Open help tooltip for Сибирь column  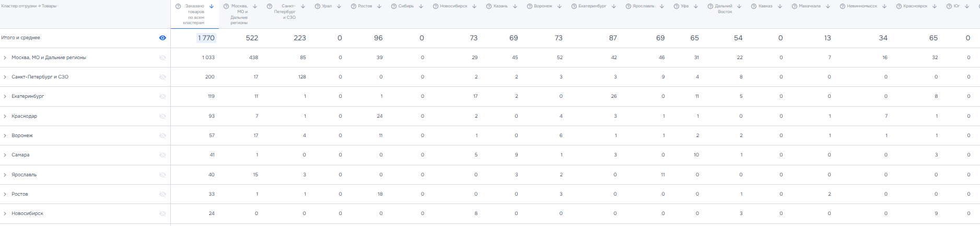click(394, 6)
